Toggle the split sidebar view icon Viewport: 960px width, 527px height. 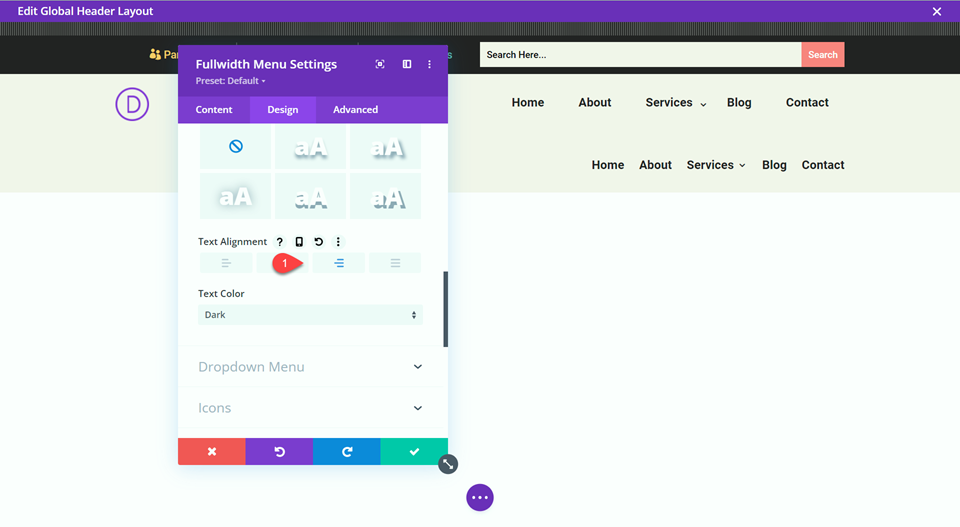tap(407, 64)
